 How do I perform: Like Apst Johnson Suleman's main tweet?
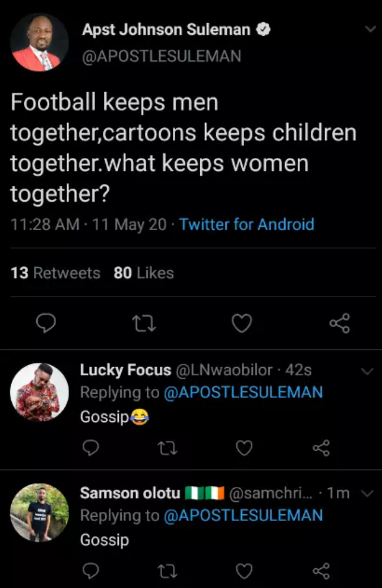coord(241,323)
